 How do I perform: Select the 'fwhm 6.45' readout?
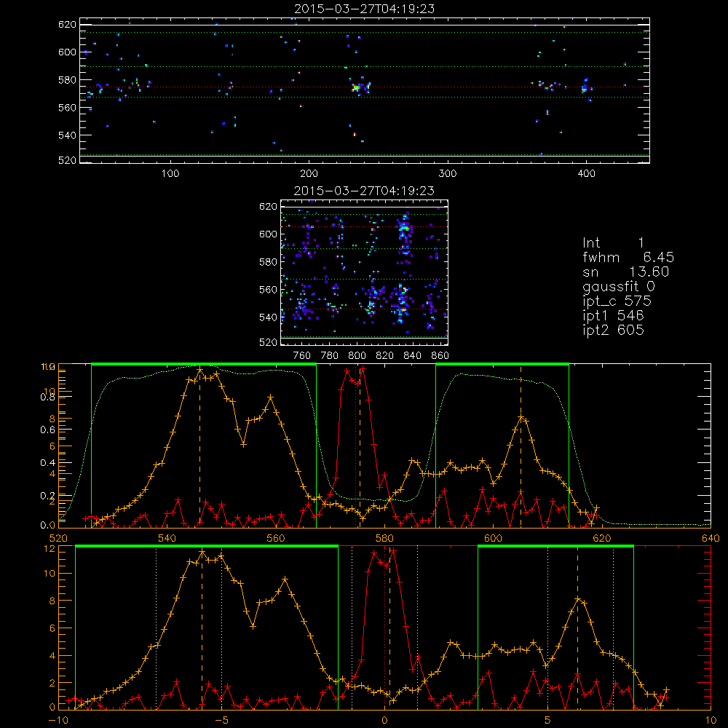click(628, 257)
